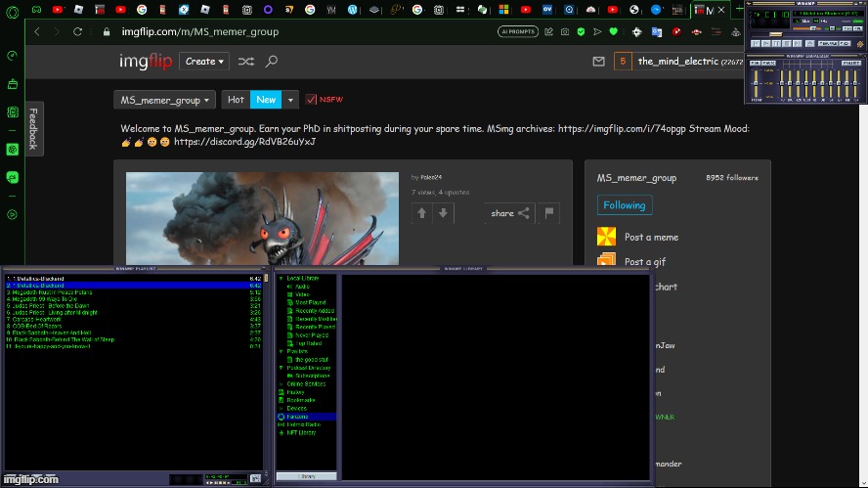
Task: Toggle the equalizer AUTO button
Action: (x=769, y=64)
